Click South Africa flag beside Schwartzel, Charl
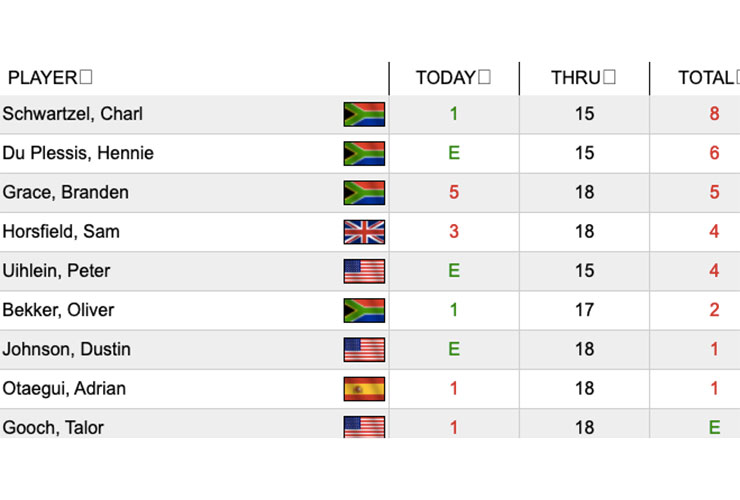This screenshot has height=500, width=740. tap(364, 114)
